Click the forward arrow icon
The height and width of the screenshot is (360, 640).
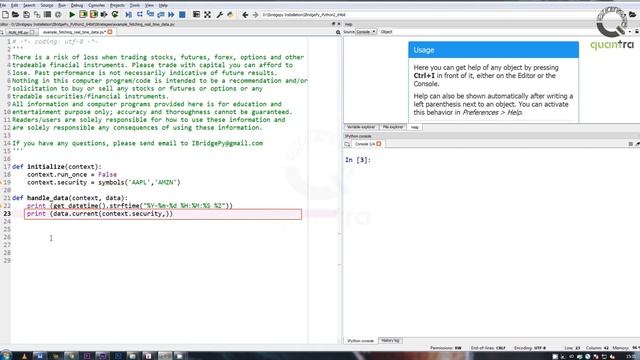coord(256,15)
